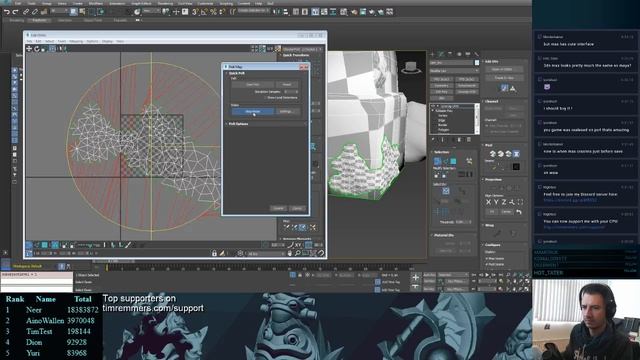This screenshot has height=360, width=640.
Task: Click the Undo arrow in the main toolbar
Action: 7,12
